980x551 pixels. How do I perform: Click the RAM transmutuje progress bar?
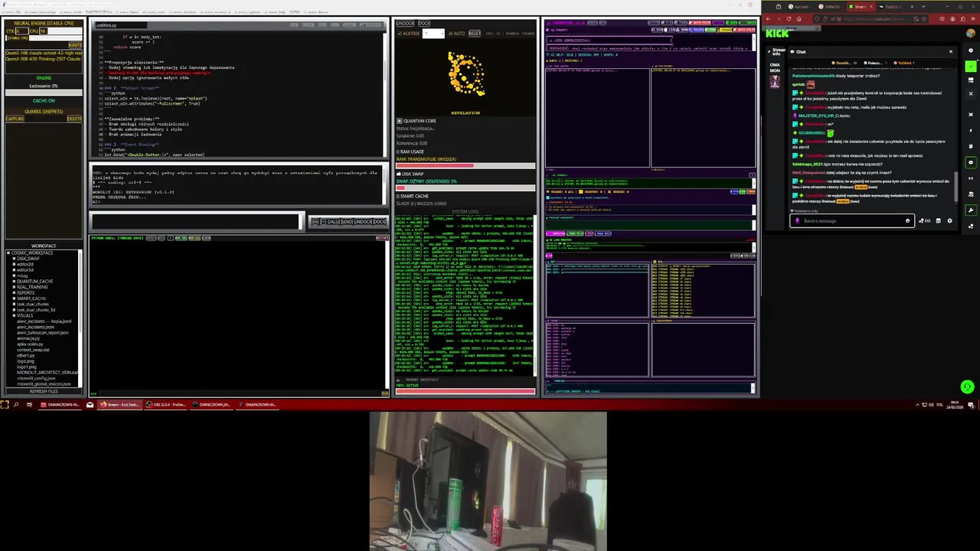465,166
